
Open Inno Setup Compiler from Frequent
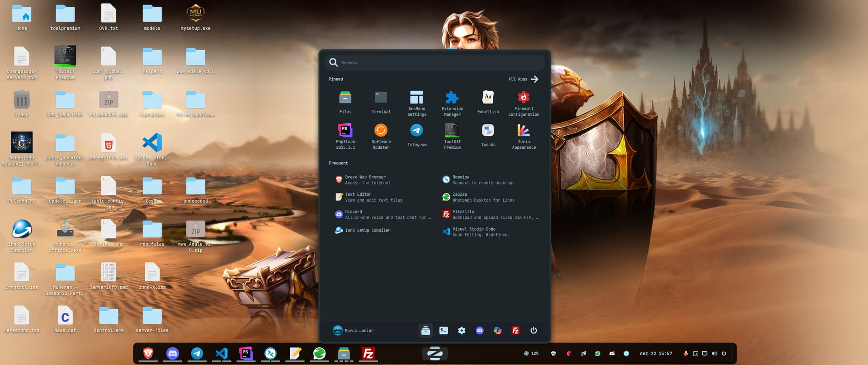point(367,230)
